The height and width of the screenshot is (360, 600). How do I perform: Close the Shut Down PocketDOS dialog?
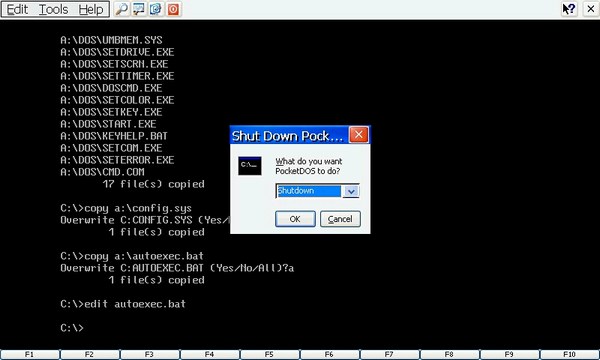(359, 135)
